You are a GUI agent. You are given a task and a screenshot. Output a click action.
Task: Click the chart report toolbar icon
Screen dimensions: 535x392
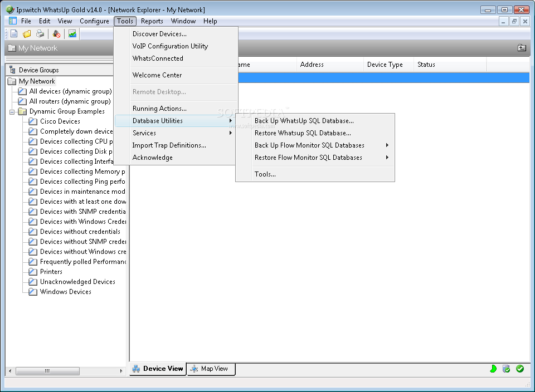coord(72,34)
